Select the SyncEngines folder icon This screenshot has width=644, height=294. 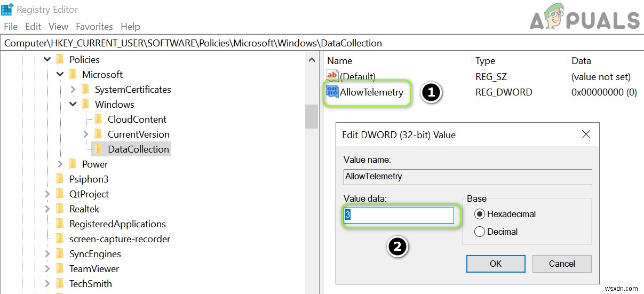[x=60, y=253]
